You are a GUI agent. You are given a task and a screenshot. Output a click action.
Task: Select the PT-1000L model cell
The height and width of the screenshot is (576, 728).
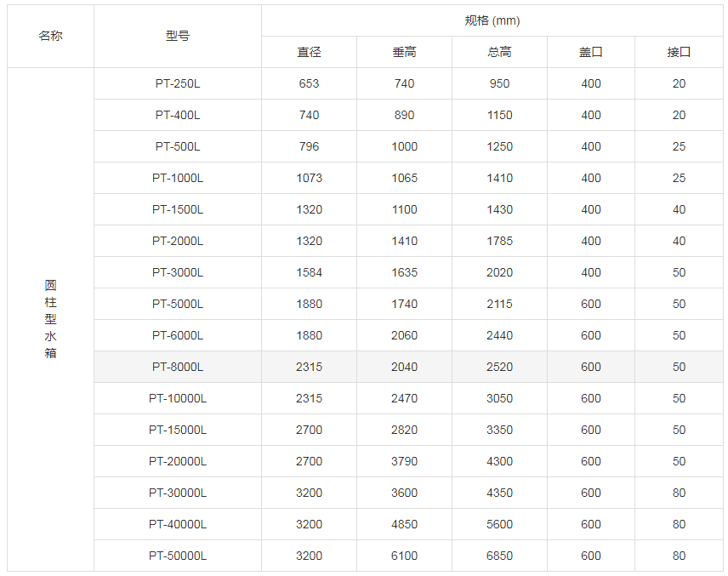178,178
